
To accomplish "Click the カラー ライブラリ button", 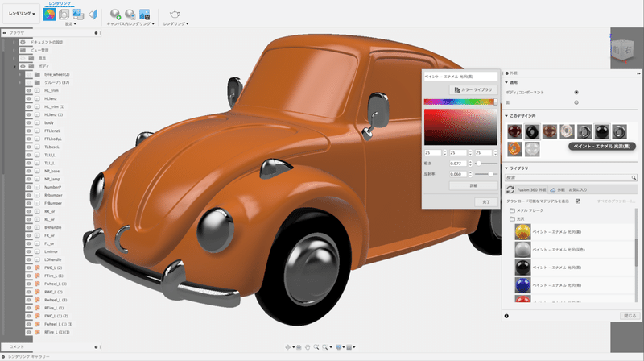I will point(473,89).
